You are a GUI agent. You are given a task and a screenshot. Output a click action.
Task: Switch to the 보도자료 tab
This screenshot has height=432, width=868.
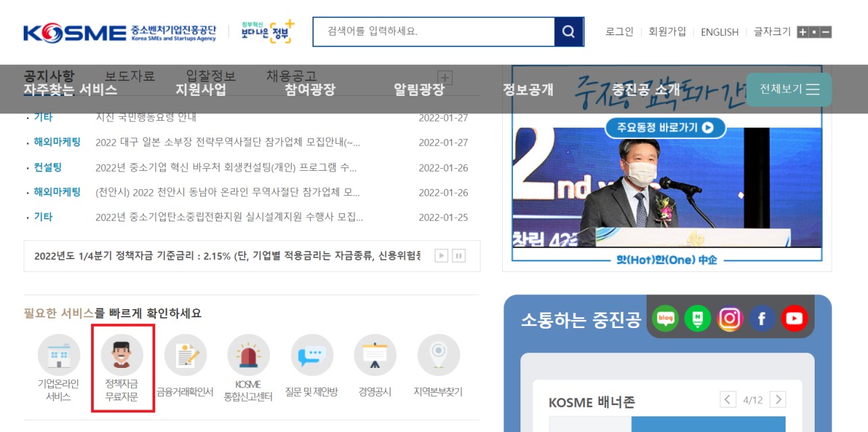click(130, 76)
